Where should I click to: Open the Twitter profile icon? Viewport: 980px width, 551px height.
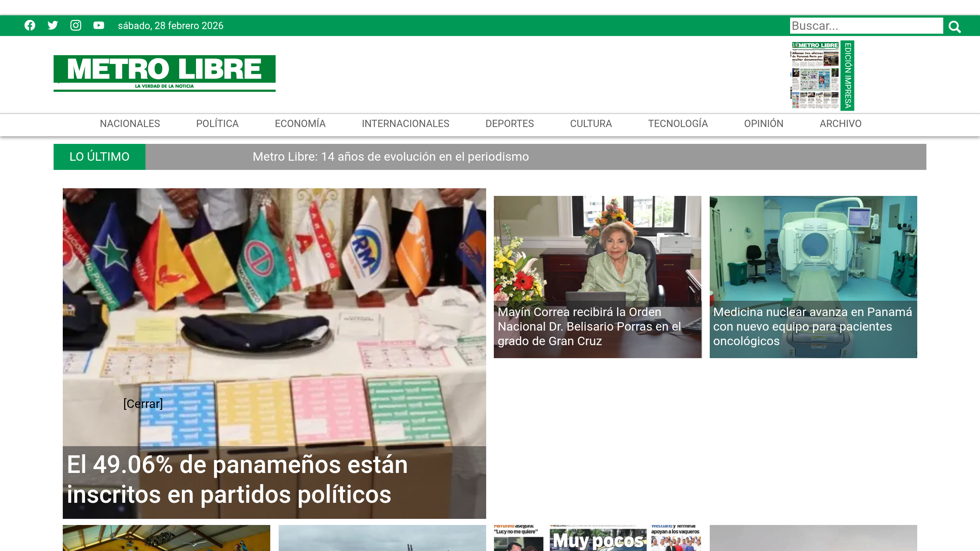(53, 25)
